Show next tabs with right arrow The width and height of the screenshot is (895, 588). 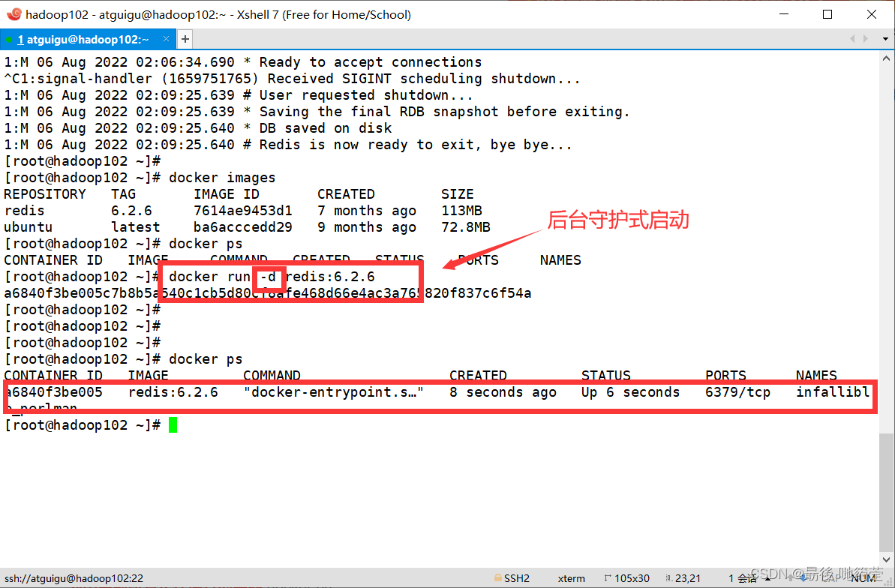tap(866, 39)
